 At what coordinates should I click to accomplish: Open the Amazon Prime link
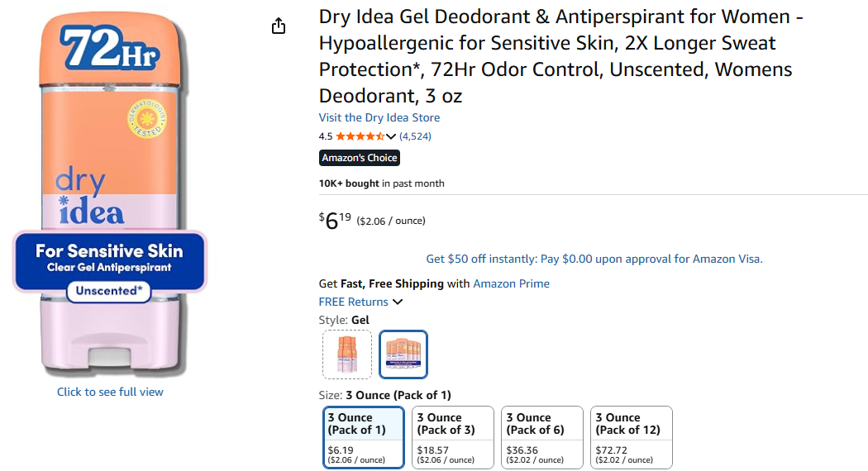(x=511, y=283)
